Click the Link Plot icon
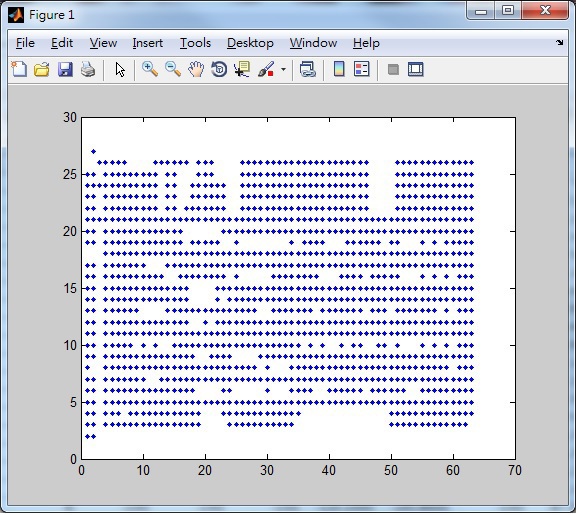 pos(308,69)
